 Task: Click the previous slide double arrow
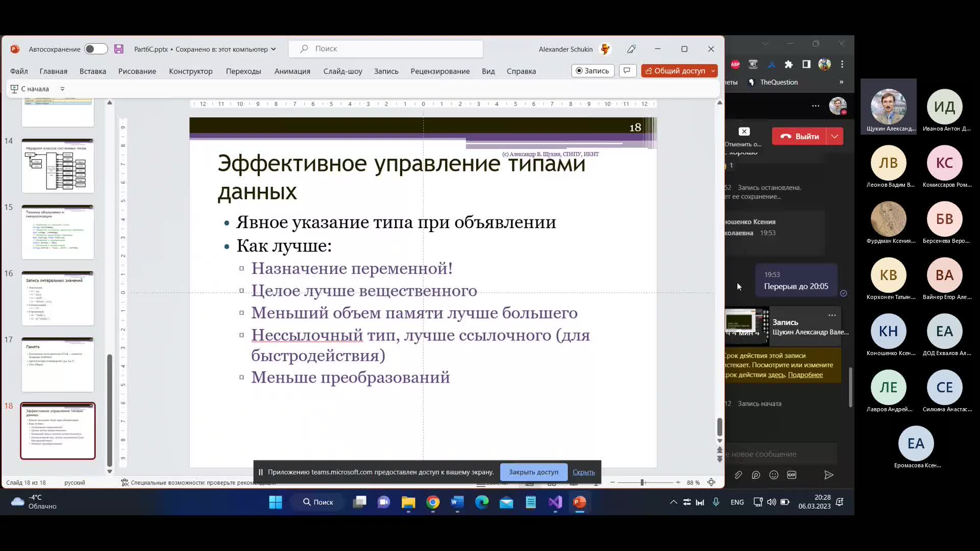click(720, 450)
